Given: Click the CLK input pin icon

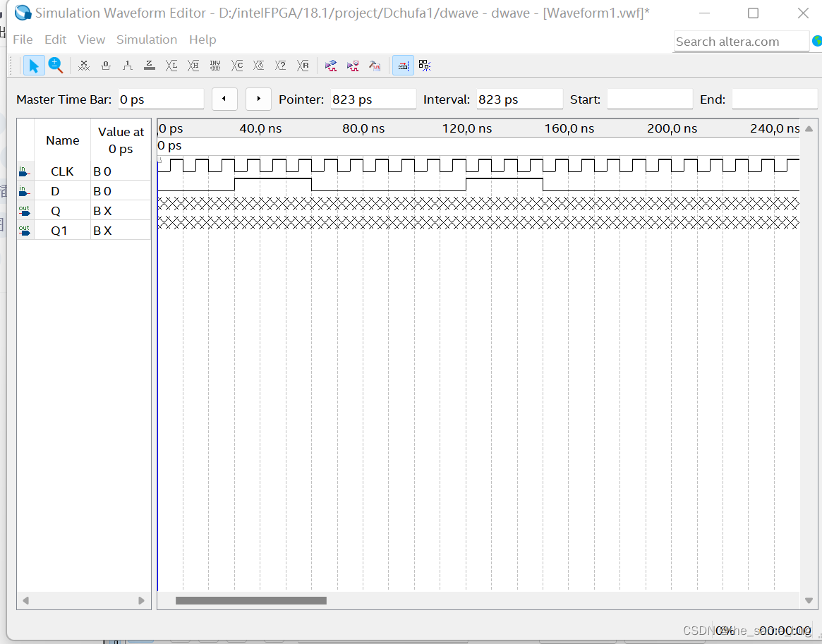Looking at the screenshot, I should [x=24, y=171].
